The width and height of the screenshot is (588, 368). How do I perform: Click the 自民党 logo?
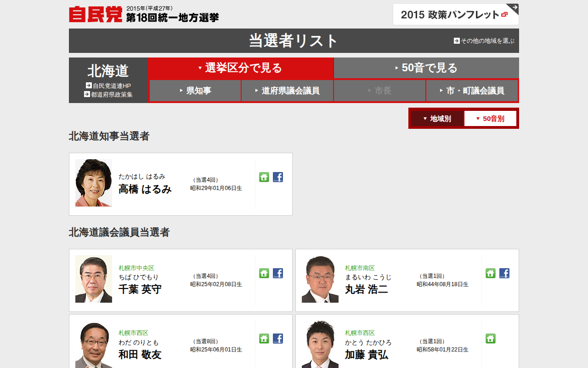(96, 14)
